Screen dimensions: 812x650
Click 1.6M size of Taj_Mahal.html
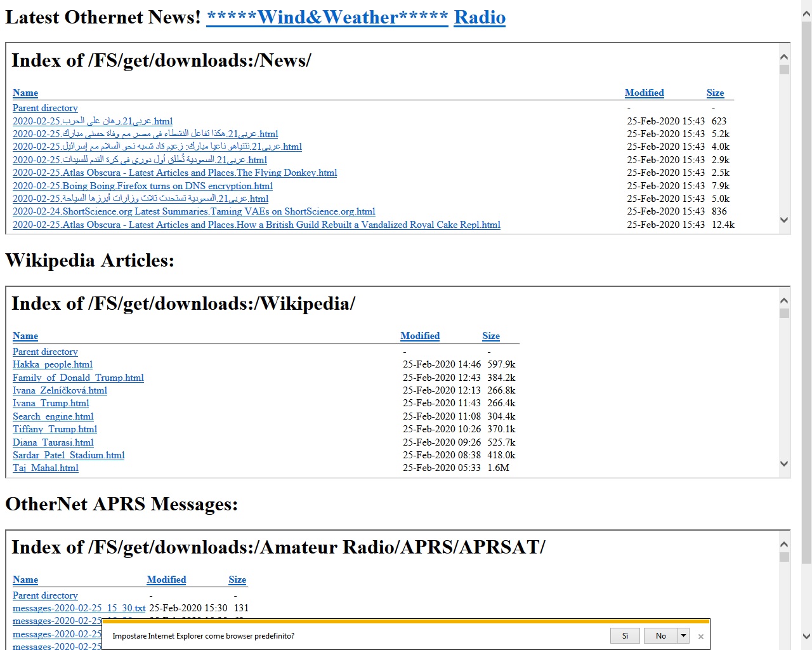coord(498,468)
